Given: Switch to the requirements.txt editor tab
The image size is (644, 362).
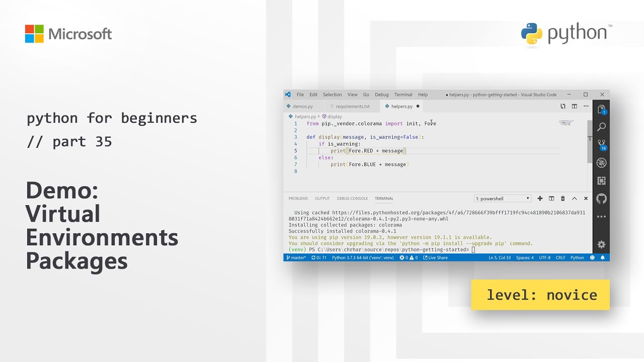Looking at the screenshot, I should tap(352, 107).
